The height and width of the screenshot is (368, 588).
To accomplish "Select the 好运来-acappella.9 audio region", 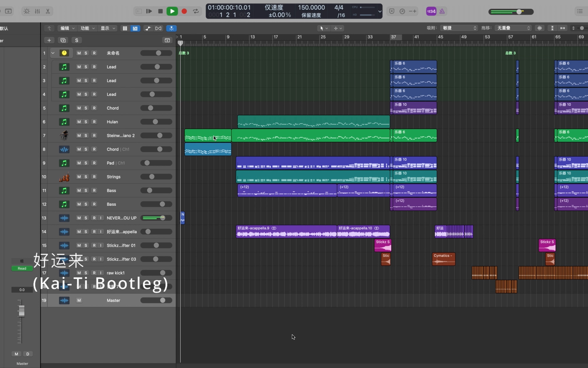I will 286,232.
